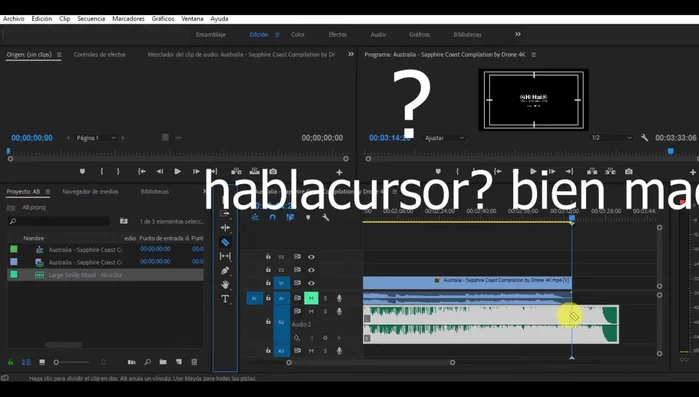Click Mark Out in Source monitor
Image resolution: width=699 pixels, height=397 pixels.
[118, 172]
